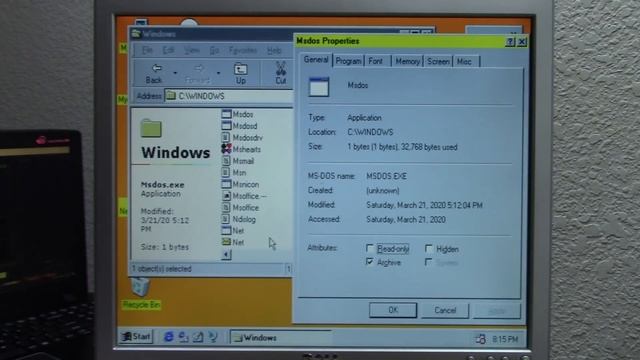This screenshot has width=640, height=360.
Task: Select the Ndislog file icon
Action: coord(226,219)
